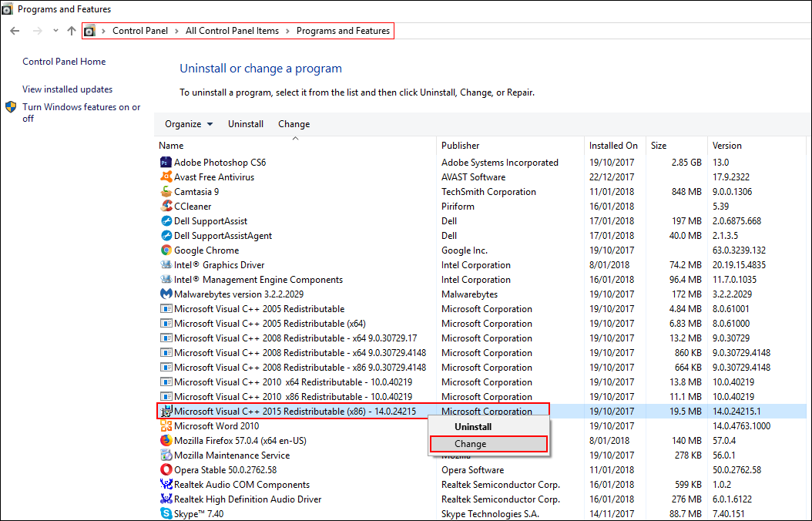Image resolution: width=812 pixels, height=521 pixels.
Task: Select Visual C++ 2015 Redistributable (x86) row
Action: [x=481, y=412]
